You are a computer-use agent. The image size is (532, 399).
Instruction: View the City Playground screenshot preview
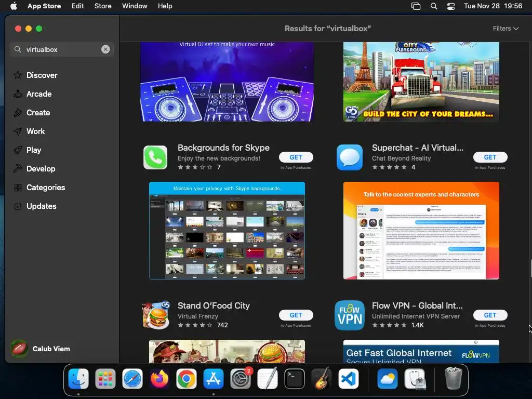point(421,82)
